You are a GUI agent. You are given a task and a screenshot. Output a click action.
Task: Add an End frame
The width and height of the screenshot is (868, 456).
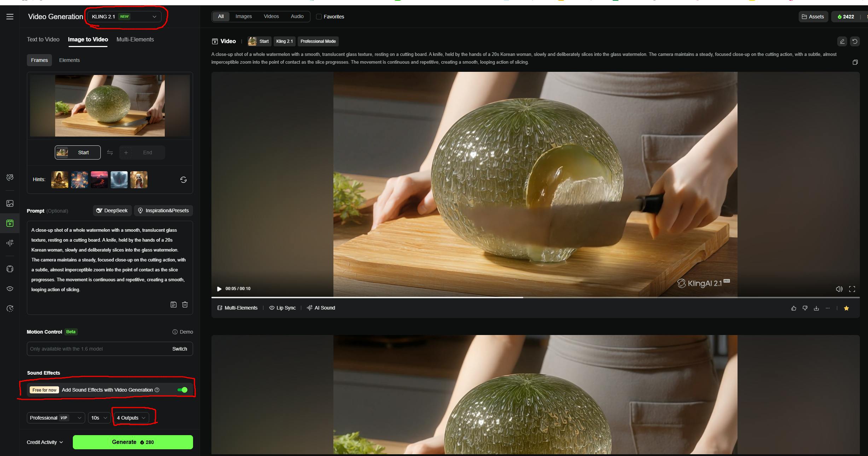[142, 152]
